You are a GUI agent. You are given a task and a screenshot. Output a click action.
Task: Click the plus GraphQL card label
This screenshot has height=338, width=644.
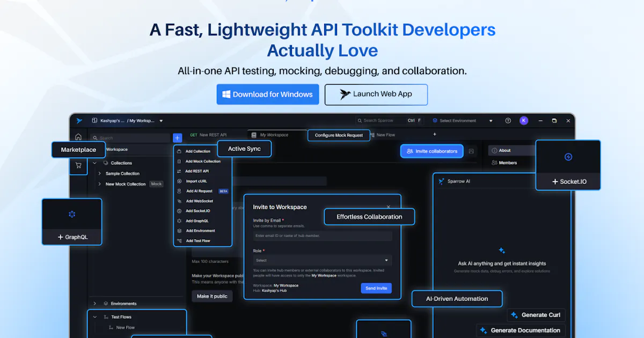click(72, 237)
